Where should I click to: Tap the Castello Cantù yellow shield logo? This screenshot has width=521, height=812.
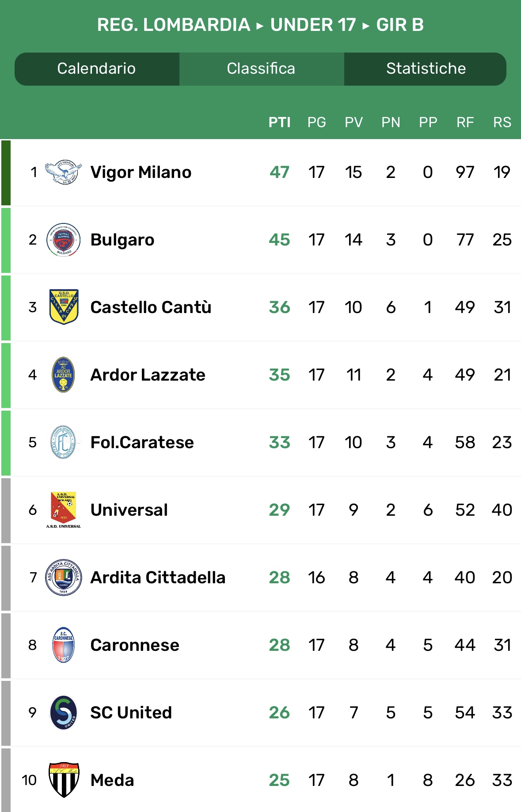pyautogui.click(x=64, y=307)
